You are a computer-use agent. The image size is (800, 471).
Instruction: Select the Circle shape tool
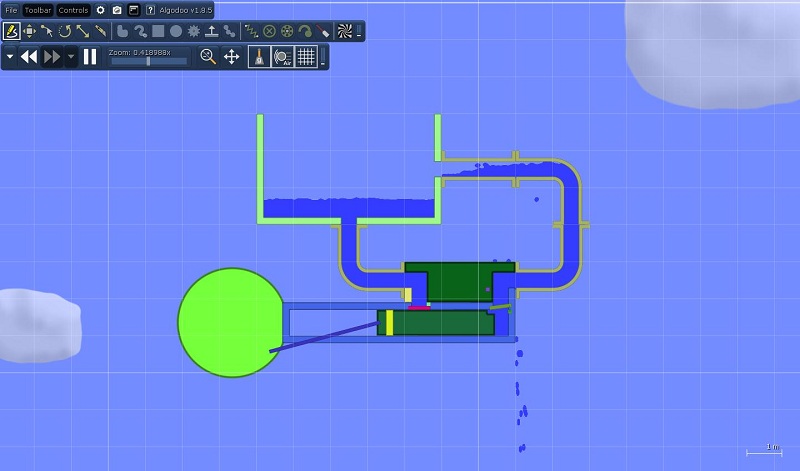[x=176, y=31]
